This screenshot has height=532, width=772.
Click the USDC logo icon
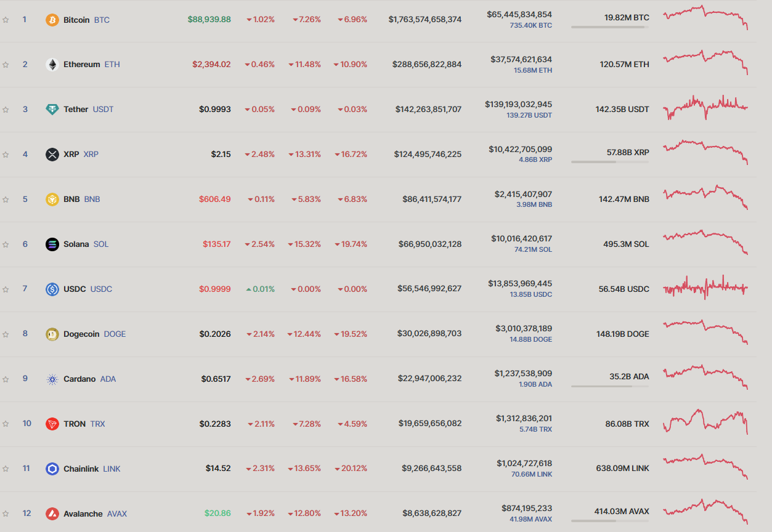pos(52,289)
